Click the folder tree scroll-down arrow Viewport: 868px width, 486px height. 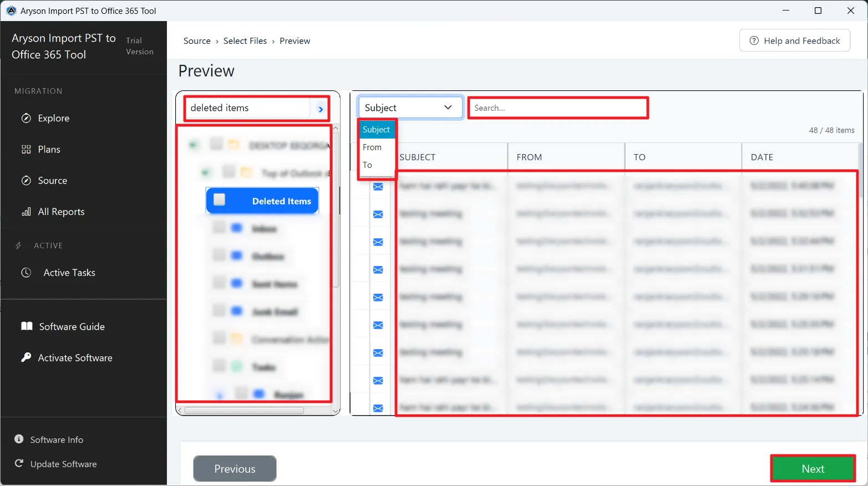point(336,411)
